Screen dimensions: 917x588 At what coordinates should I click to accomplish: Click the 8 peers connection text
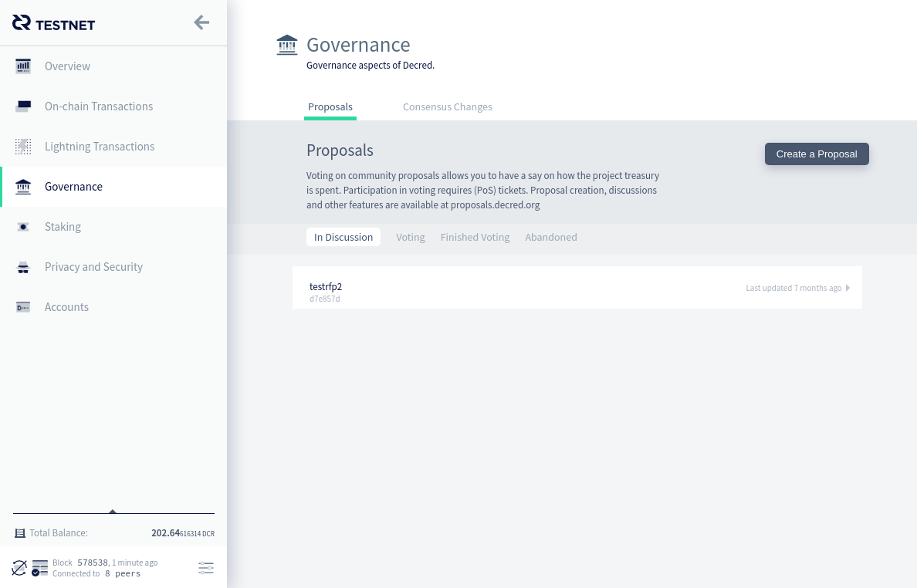coord(123,573)
